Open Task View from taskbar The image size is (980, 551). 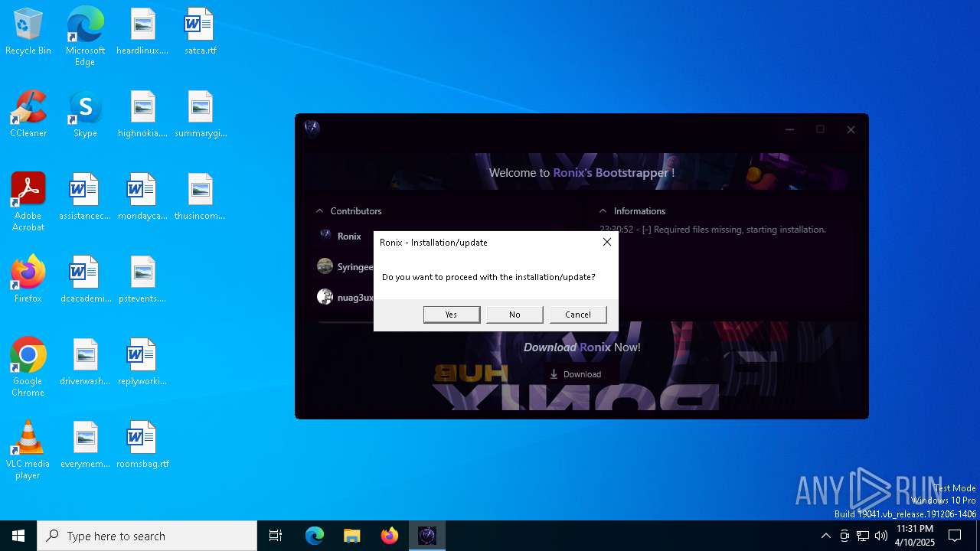[276, 536]
